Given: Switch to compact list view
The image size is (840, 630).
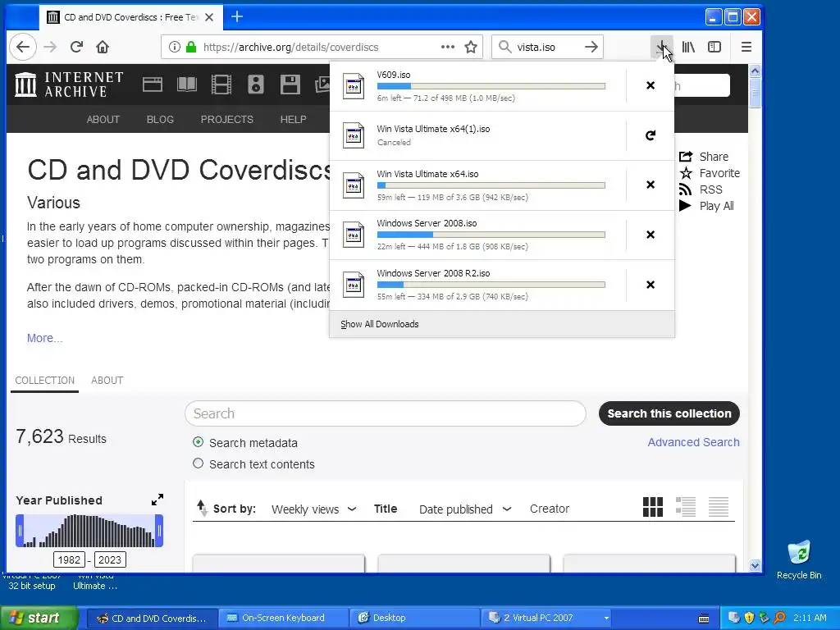Looking at the screenshot, I should [719, 507].
